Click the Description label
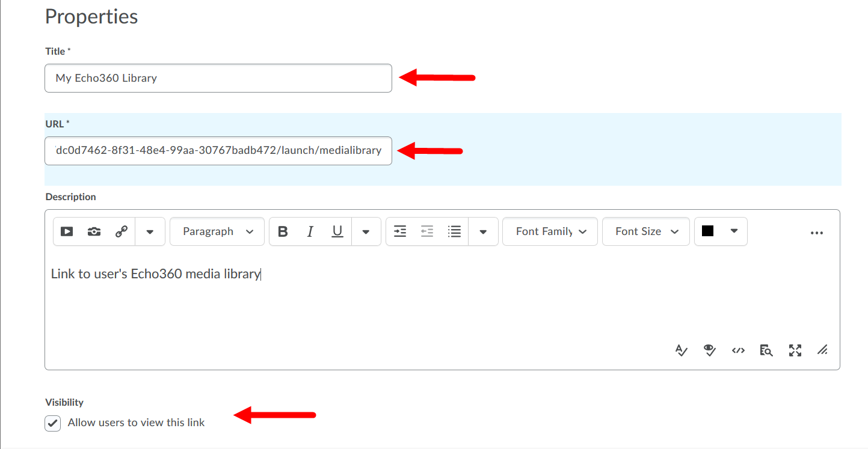Image resolution: width=868 pixels, height=449 pixels. (x=70, y=197)
